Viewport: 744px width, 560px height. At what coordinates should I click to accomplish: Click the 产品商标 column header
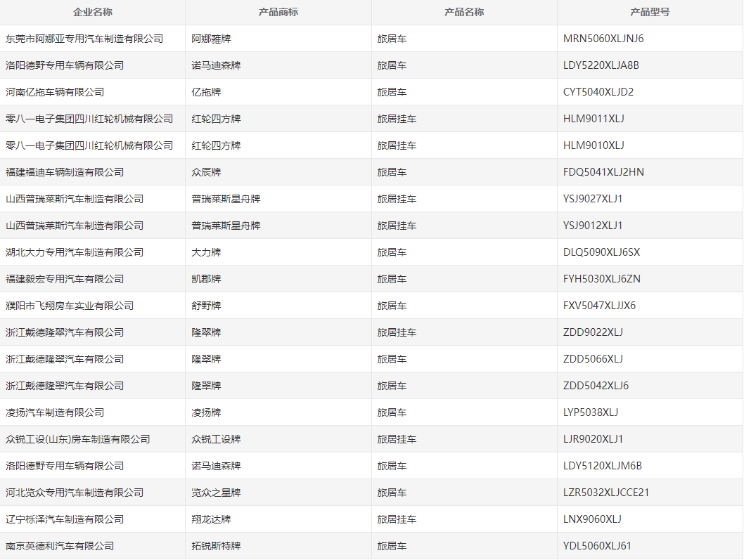278,13
